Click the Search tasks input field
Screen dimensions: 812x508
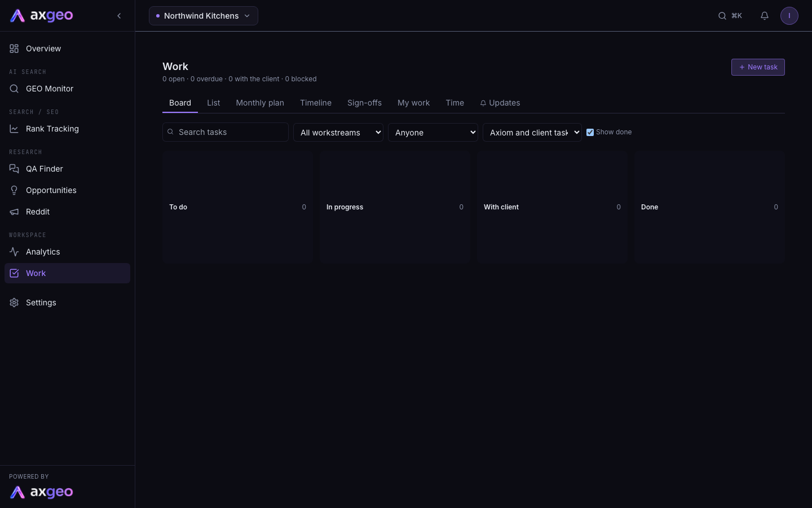pos(226,132)
